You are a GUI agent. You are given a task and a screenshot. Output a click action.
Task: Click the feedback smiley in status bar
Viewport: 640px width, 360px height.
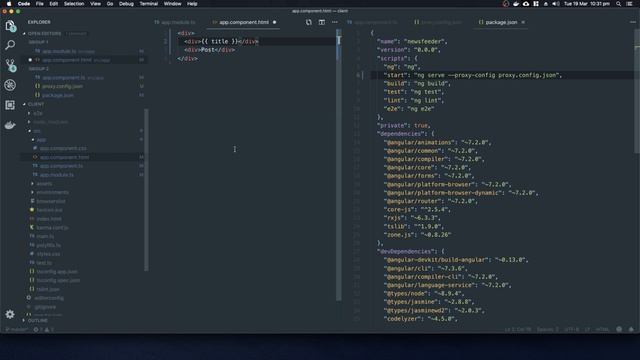tap(619, 329)
